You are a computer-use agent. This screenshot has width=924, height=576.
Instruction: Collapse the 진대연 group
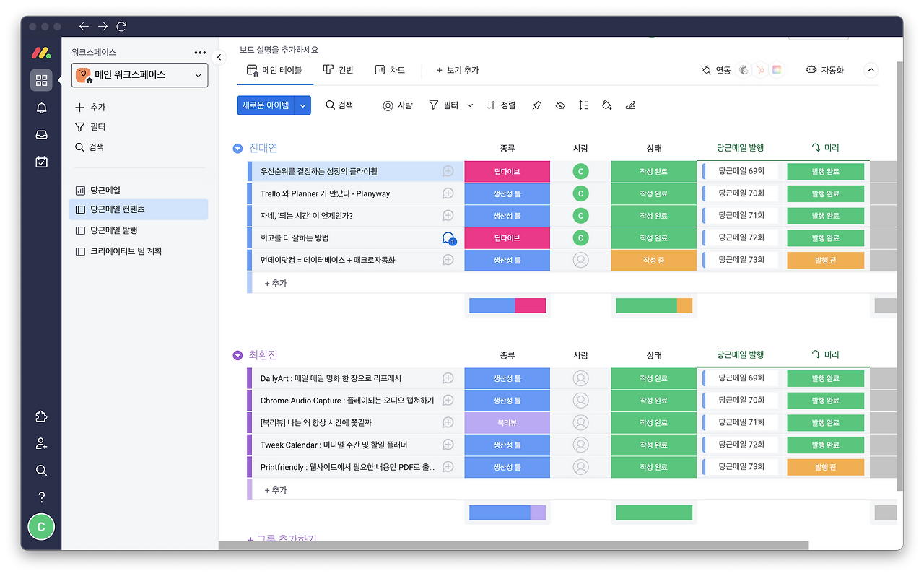pyautogui.click(x=237, y=149)
